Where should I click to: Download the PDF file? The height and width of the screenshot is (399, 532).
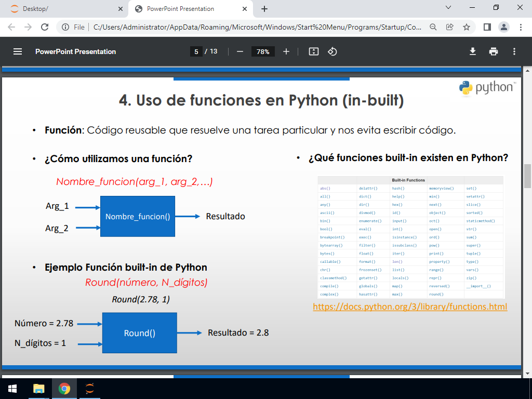pos(473,51)
